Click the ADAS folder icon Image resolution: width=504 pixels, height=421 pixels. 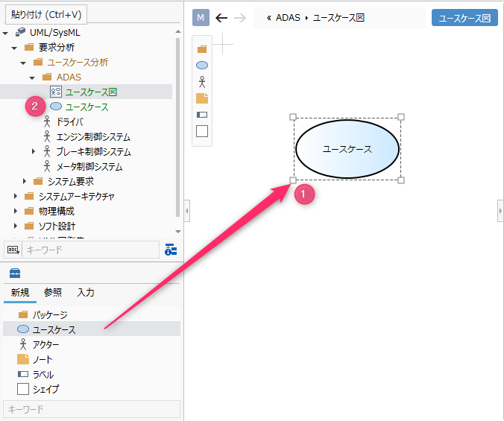coord(47,77)
